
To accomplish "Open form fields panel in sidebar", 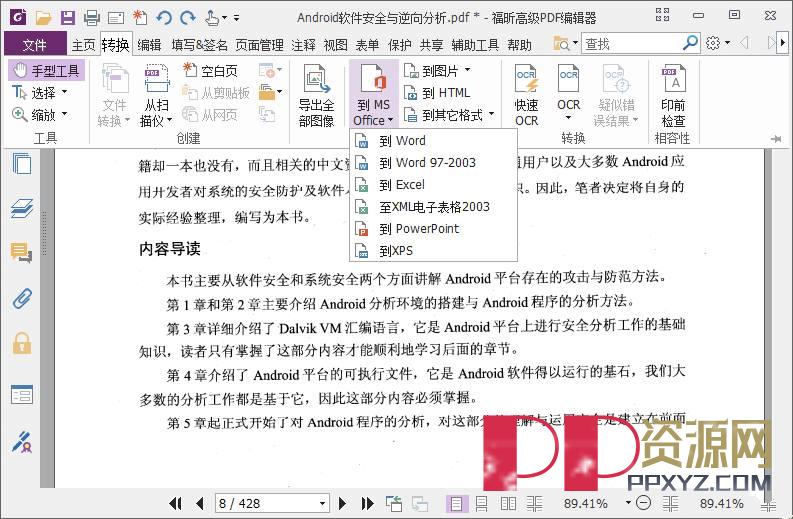I will point(22,395).
